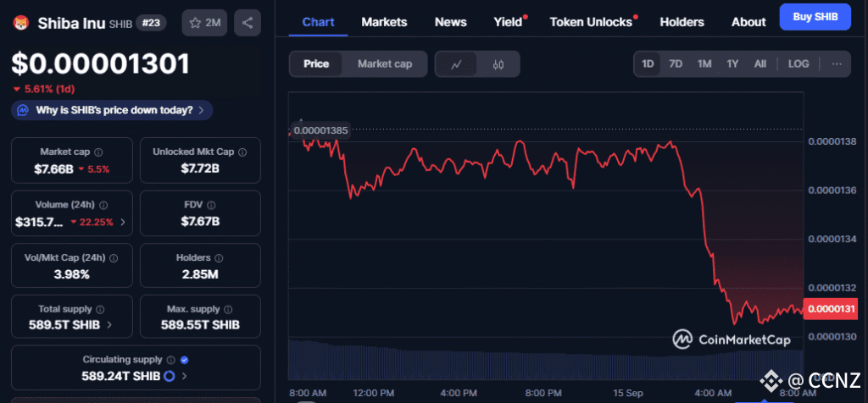The height and width of the screenshot is (403, 868).
Task: Select Price chart mode
Action: (x=316, y=64)
